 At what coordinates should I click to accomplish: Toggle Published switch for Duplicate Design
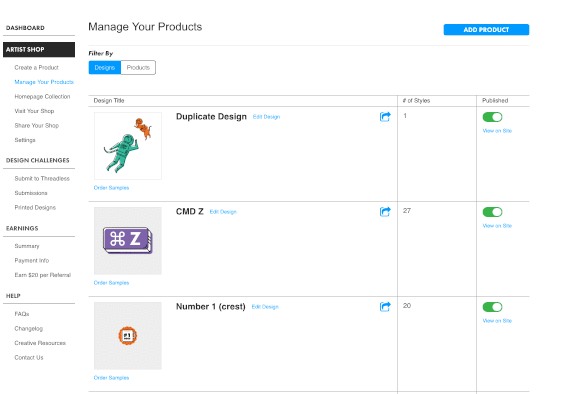click(x=492, y=117)
